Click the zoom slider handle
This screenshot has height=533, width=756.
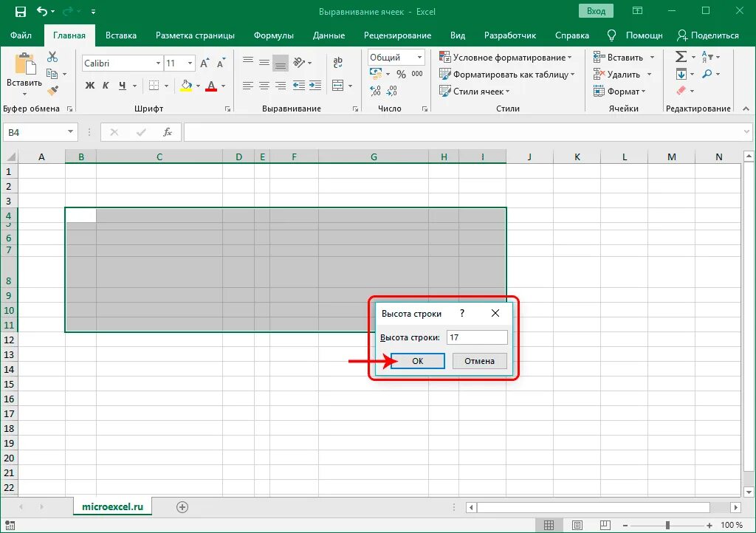(667, 525)
